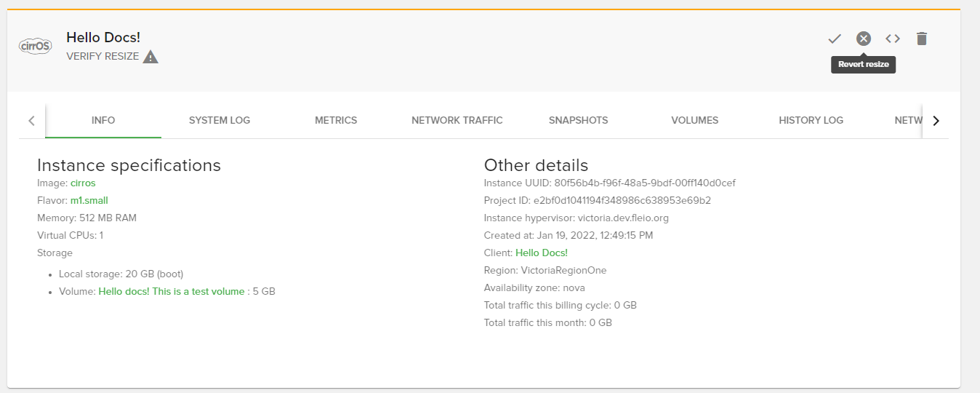Click the Instance UUID value text
This screenshot has height=393, width=980.
[644, 183]
